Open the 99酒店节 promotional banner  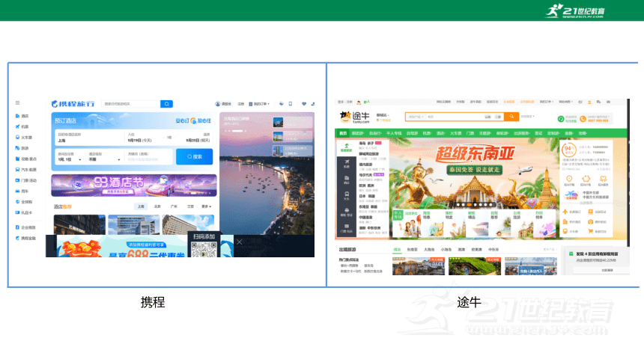click(x=134, y=185)
